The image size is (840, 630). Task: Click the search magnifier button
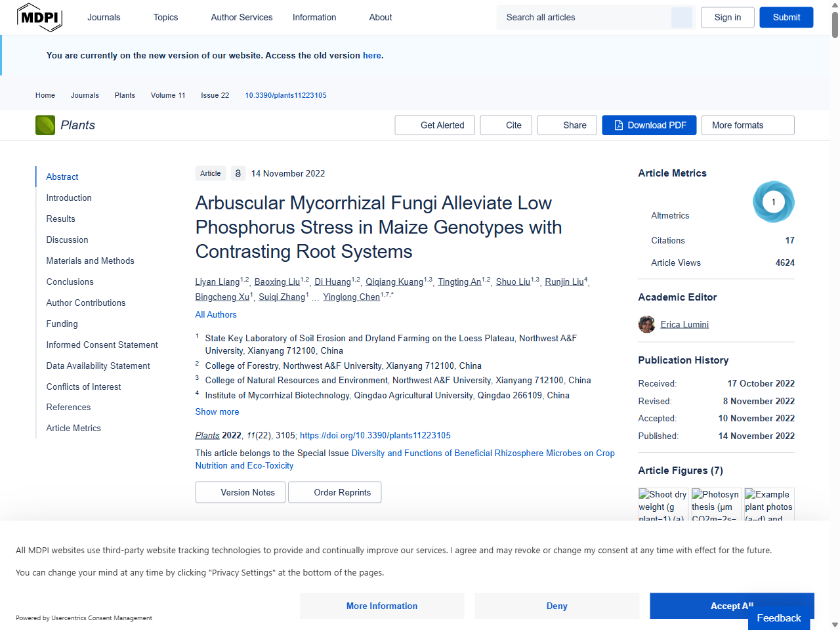coord(681,17)
